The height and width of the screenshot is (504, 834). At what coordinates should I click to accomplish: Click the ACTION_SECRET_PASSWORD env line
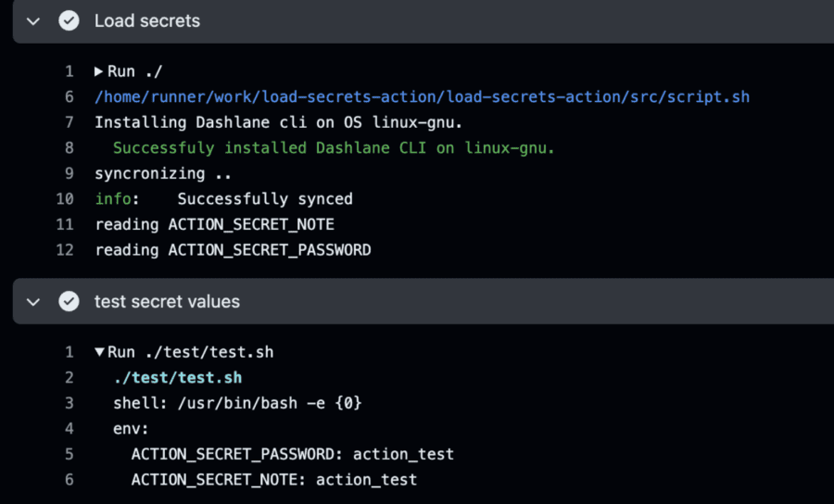(292, 454)
